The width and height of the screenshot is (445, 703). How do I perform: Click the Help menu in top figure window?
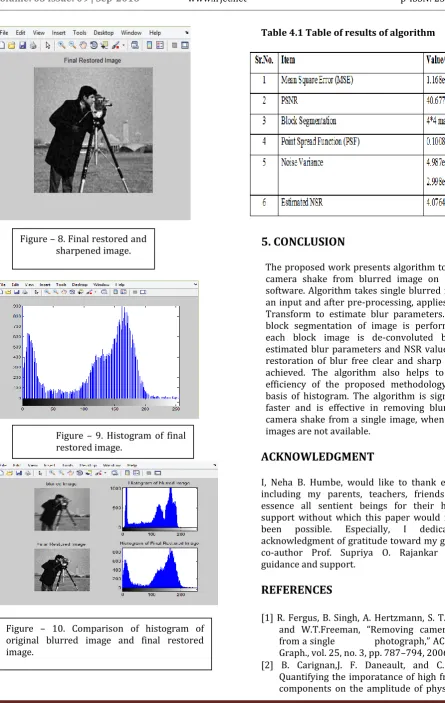(155, 33)
